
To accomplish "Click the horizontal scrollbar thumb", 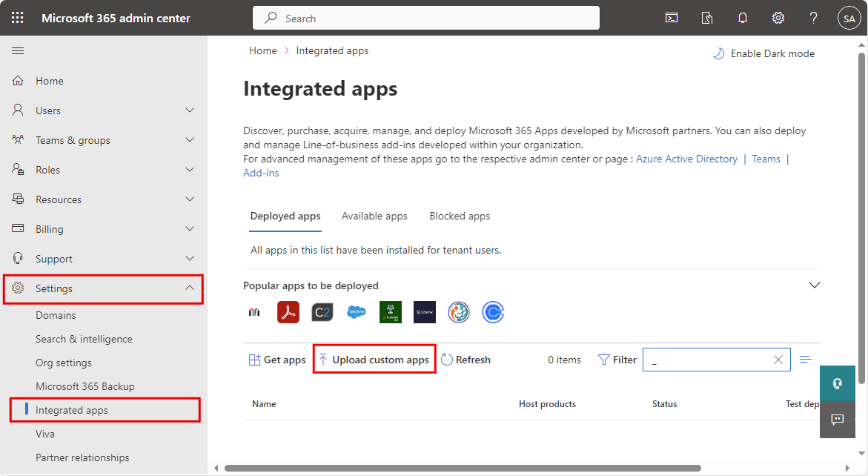I will click(463, 469).
